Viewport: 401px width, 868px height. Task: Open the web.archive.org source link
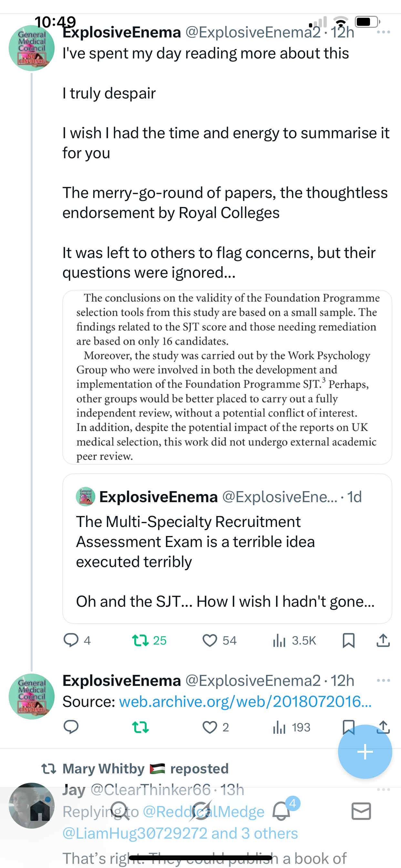(245, 702)
